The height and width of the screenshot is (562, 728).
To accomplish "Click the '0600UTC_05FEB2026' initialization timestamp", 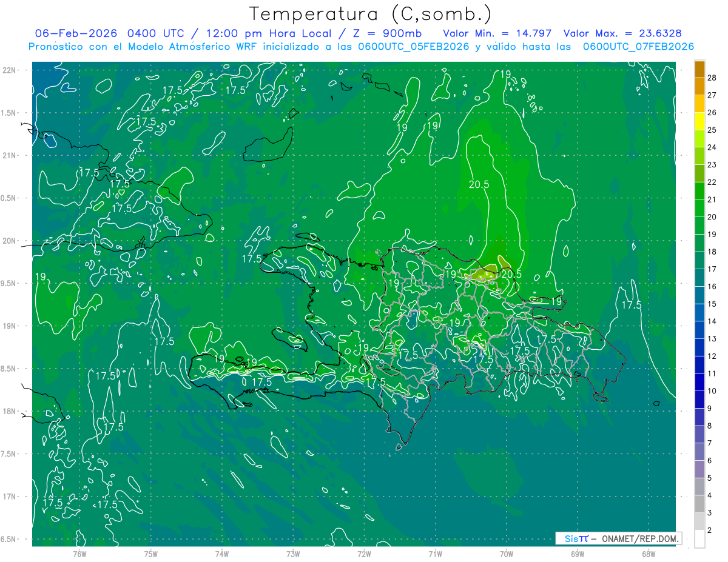I will point(414,47).
